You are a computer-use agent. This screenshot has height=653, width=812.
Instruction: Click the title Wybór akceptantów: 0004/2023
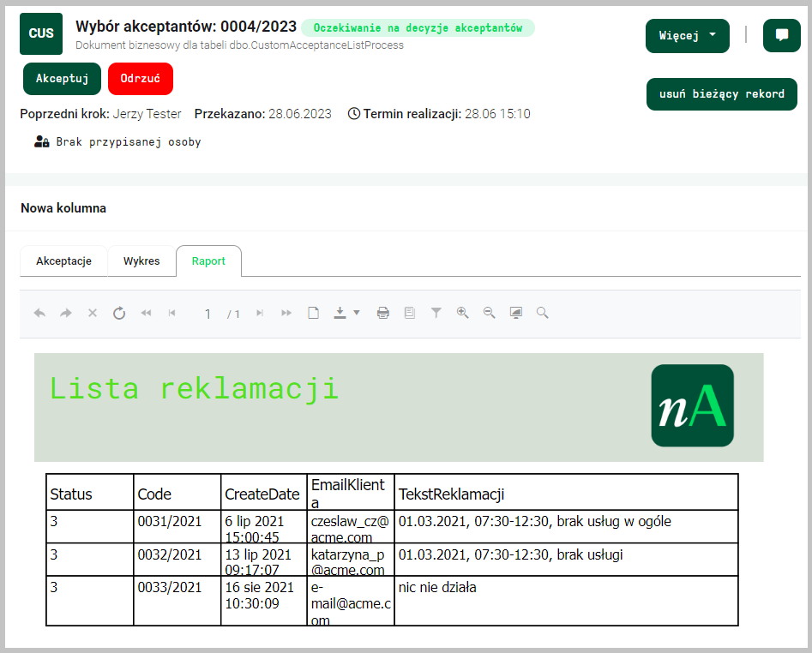point(186,26)
